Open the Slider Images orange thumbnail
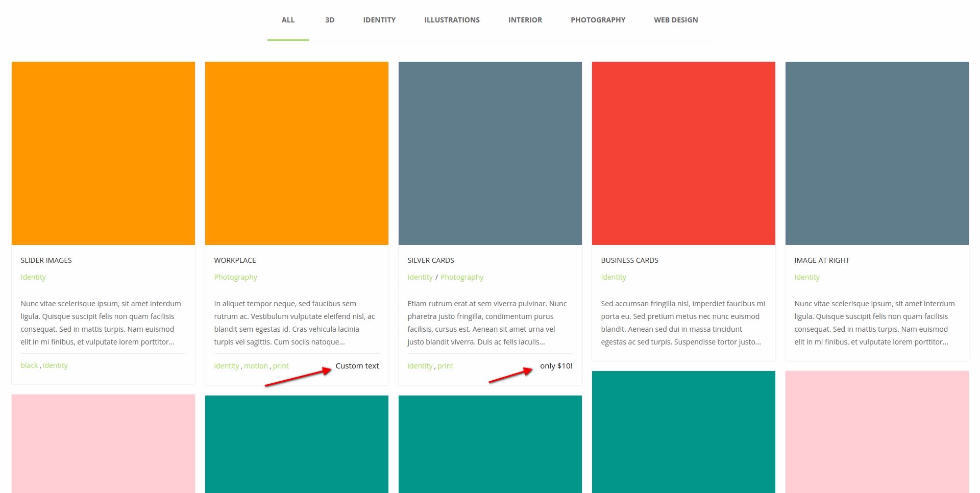980x493 pixels. 103,153
